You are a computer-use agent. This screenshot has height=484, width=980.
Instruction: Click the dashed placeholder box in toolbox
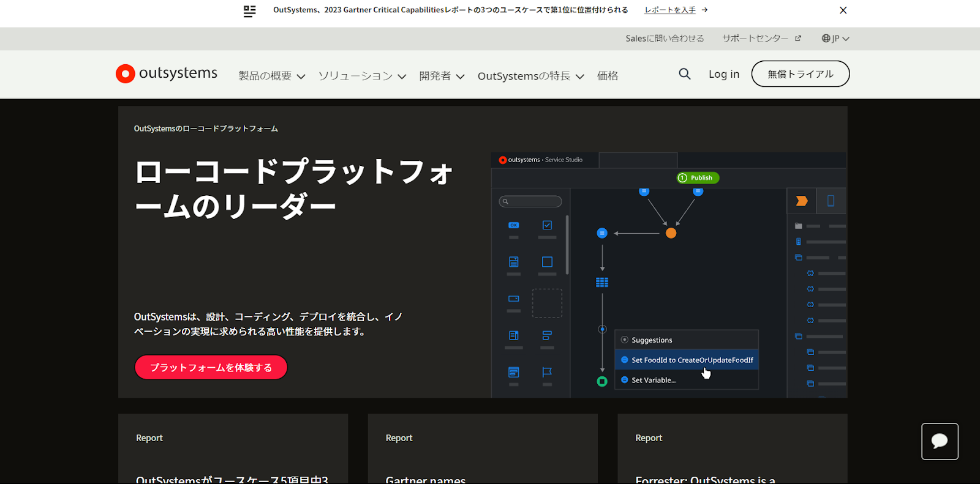click(547, 303)
